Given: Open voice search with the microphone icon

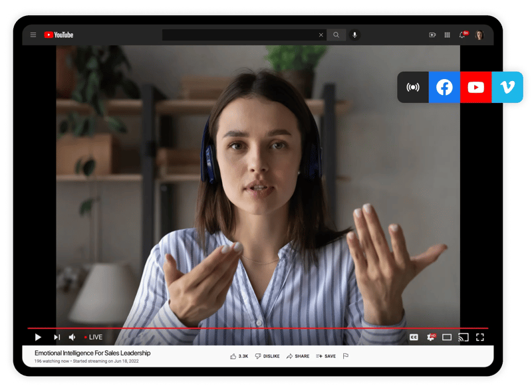Looking at the screenshot, I should point(354,34).
